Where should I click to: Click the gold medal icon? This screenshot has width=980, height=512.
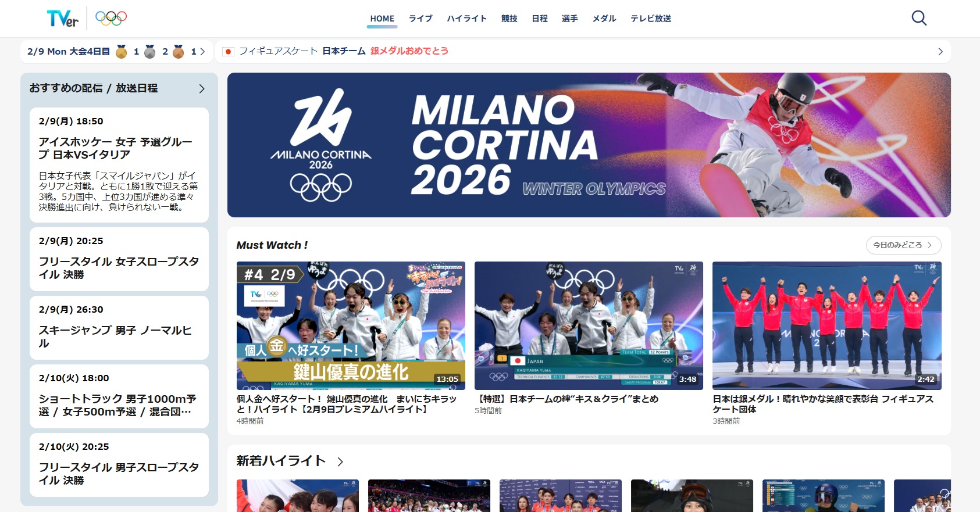tap(122, 52)
